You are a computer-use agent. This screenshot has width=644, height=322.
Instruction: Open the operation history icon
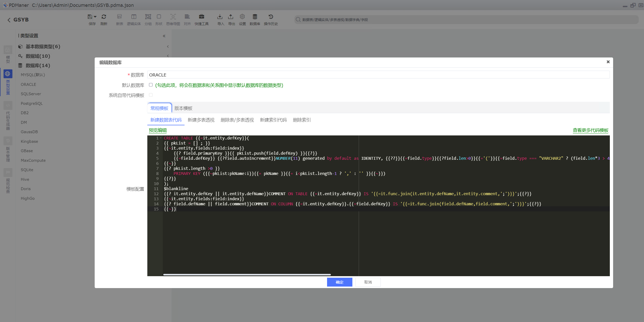[271, 17]
